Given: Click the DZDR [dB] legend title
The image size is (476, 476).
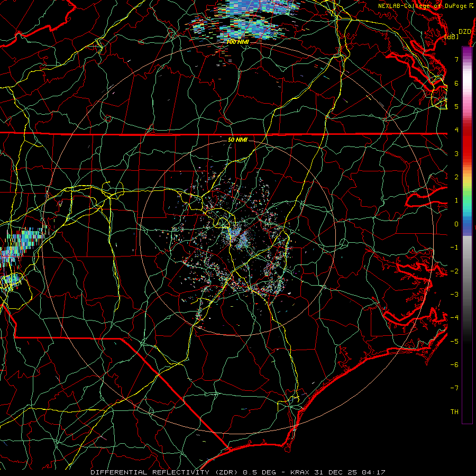Looking at the screenshot, I should pyautogui.click(x=459, y=34).
